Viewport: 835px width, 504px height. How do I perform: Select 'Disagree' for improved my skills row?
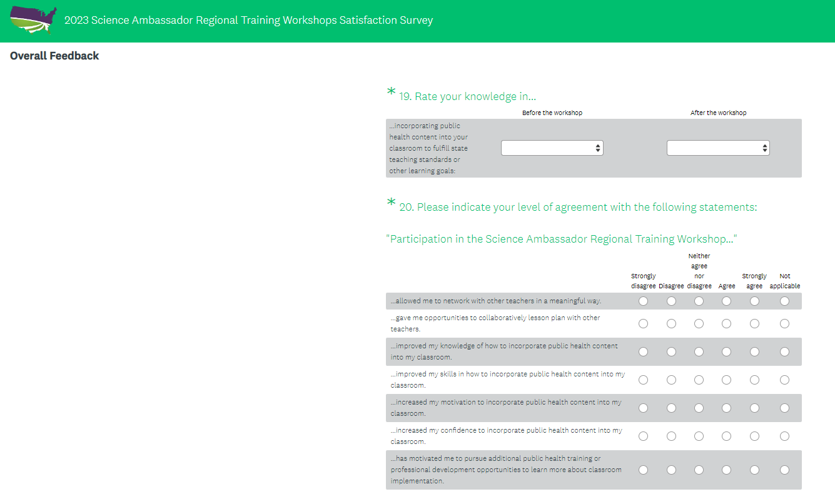[x=671, y=380]
